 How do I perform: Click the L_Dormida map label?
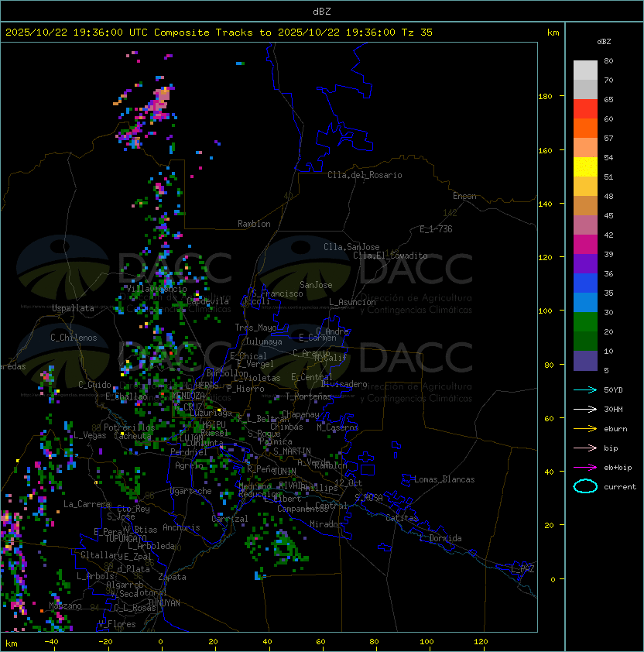point(440,538)
